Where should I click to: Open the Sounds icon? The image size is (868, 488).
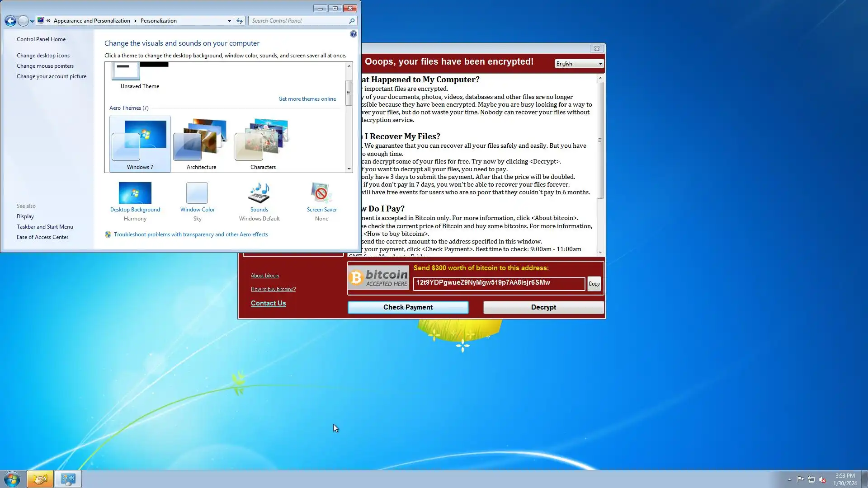(x=259, y=193)
